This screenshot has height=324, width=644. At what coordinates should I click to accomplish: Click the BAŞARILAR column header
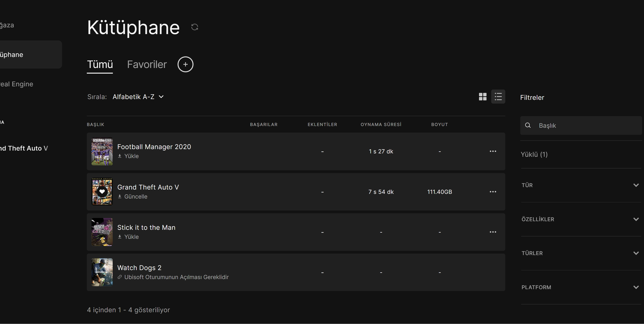(x=264, y=124)
